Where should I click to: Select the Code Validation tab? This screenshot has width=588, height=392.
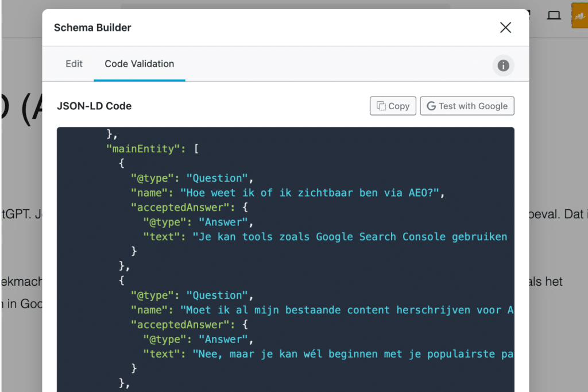tap(139, 64)
